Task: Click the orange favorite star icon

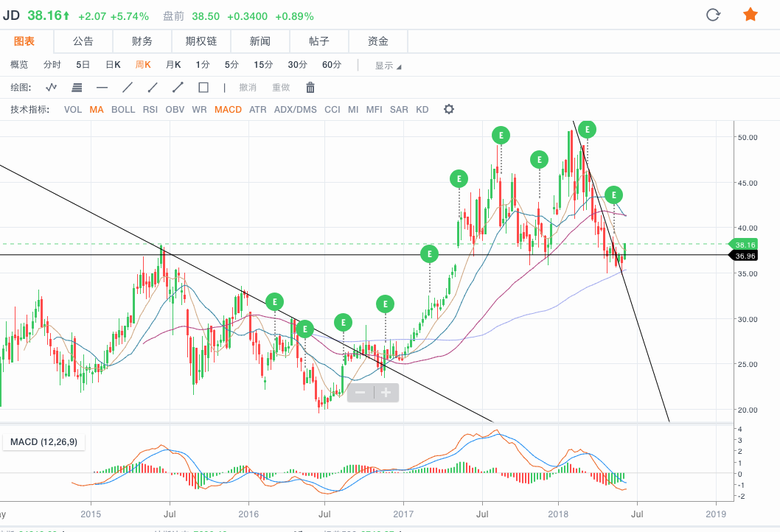Action: coord(750,15)
